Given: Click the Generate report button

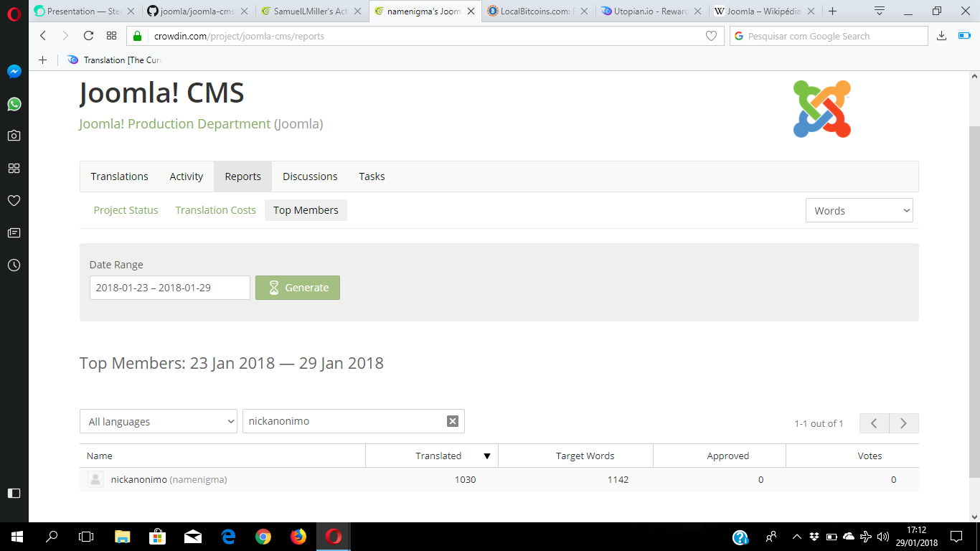Looking at the screenshot, I should click(298, 288).
